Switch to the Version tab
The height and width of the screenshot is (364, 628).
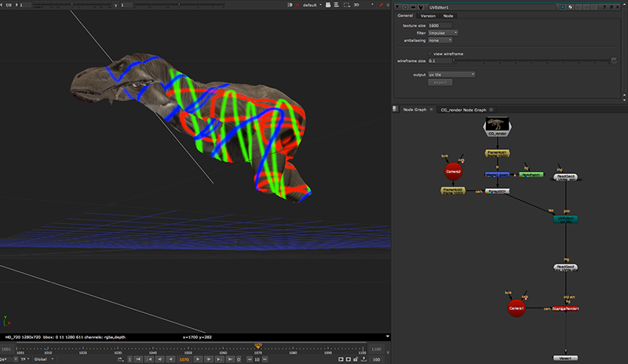pyautogui.click(x=427, y=16)
